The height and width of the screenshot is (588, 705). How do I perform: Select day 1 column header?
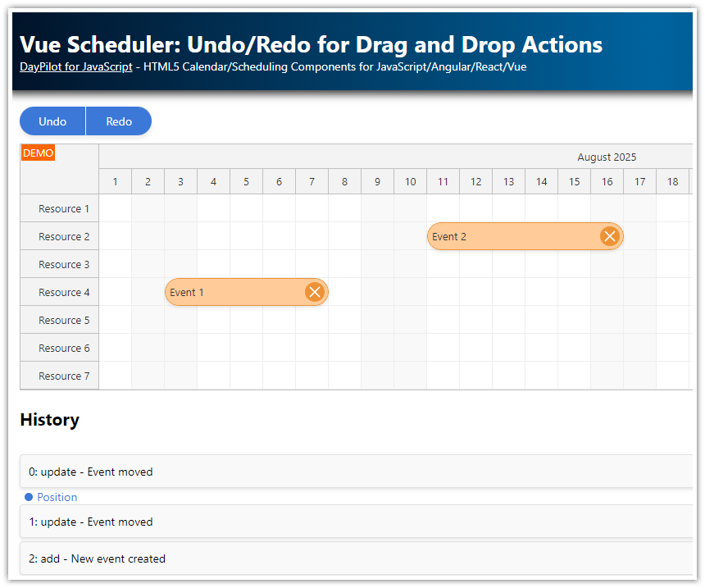pos(115,181)
